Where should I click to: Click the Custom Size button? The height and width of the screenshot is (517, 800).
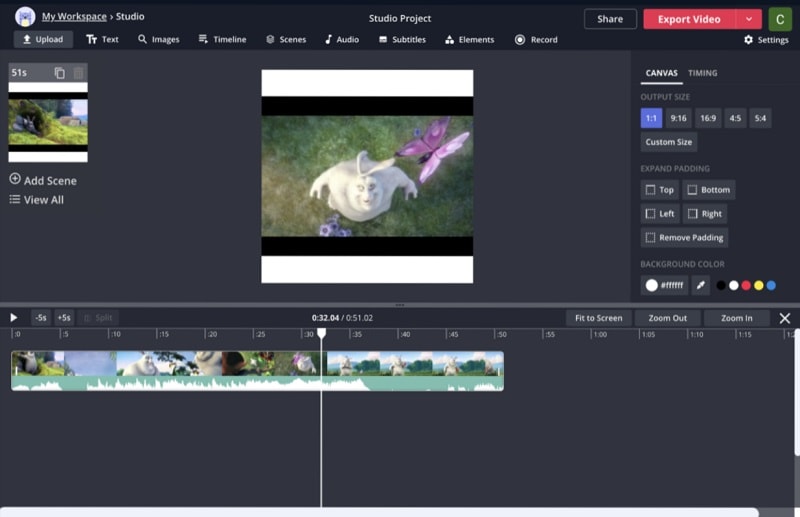(x=668, y=142)
